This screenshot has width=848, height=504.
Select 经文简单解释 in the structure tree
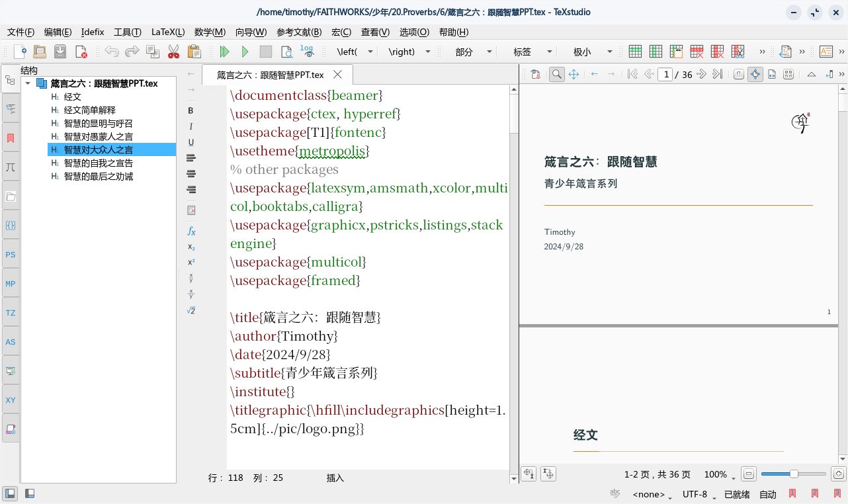coord(90,110)
